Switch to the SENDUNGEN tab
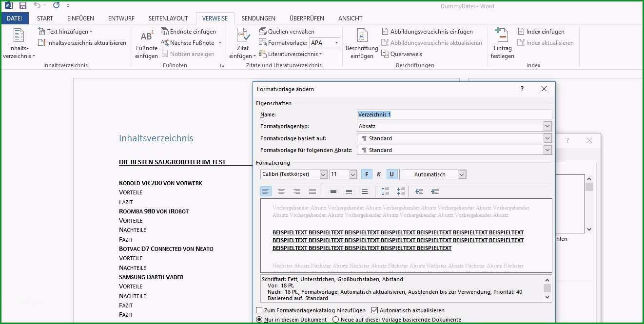 258,18
